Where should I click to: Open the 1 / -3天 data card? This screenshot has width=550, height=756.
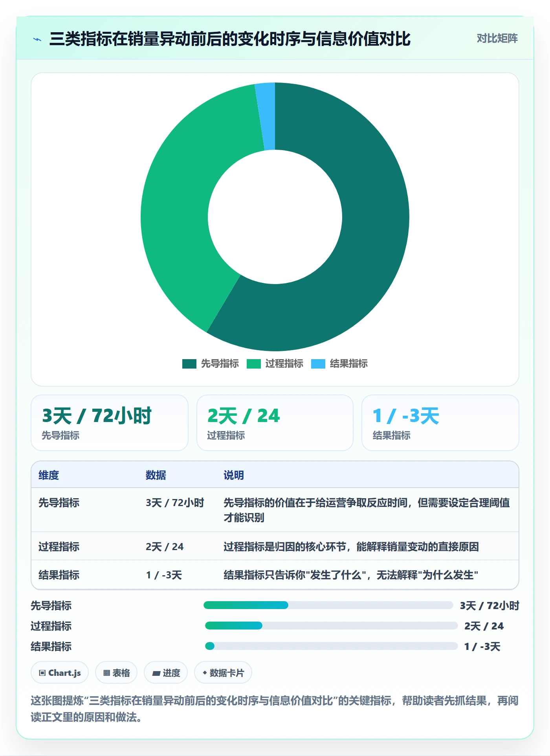coord(440,423)
